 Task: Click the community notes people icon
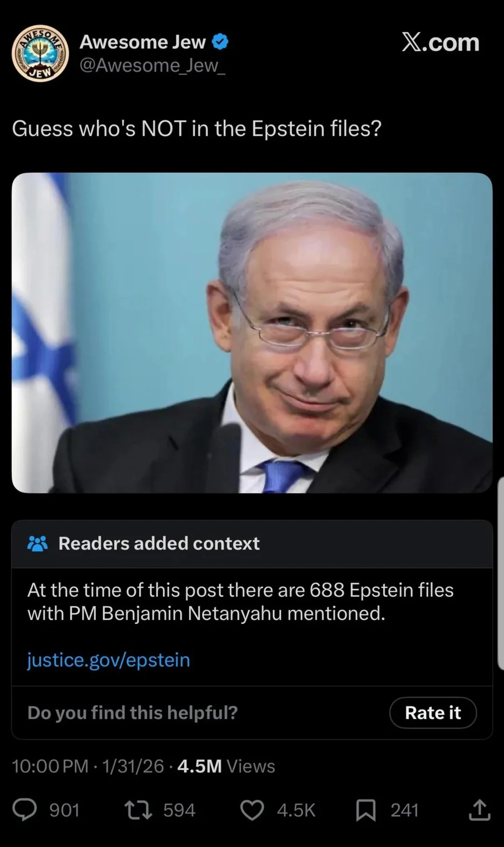(x=38, y=543)
